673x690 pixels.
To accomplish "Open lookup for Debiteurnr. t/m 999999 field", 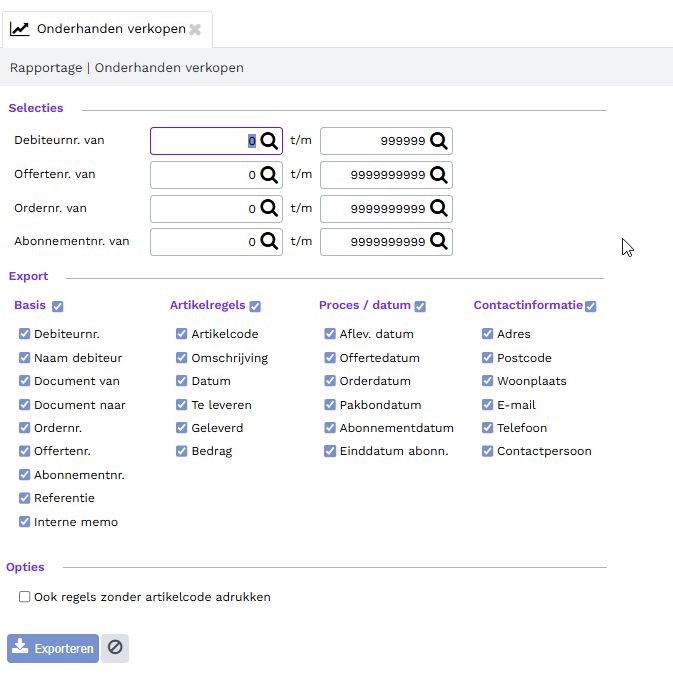I will pos(439,141).
